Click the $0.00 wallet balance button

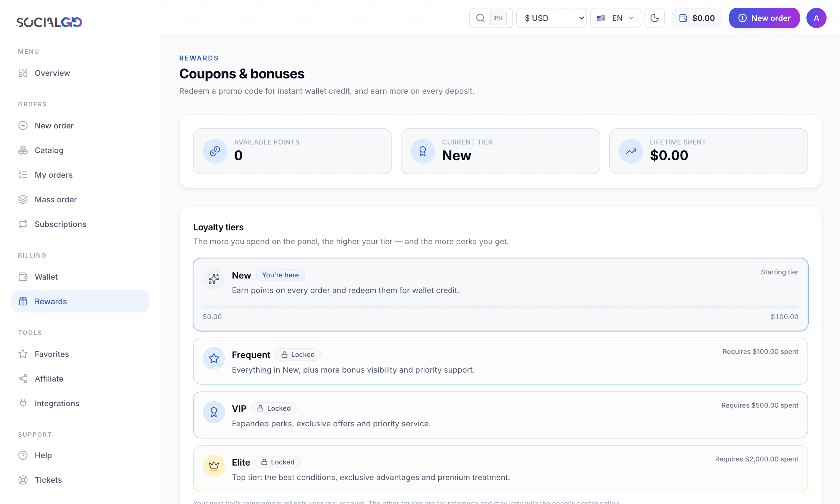[x=697, y=18]
